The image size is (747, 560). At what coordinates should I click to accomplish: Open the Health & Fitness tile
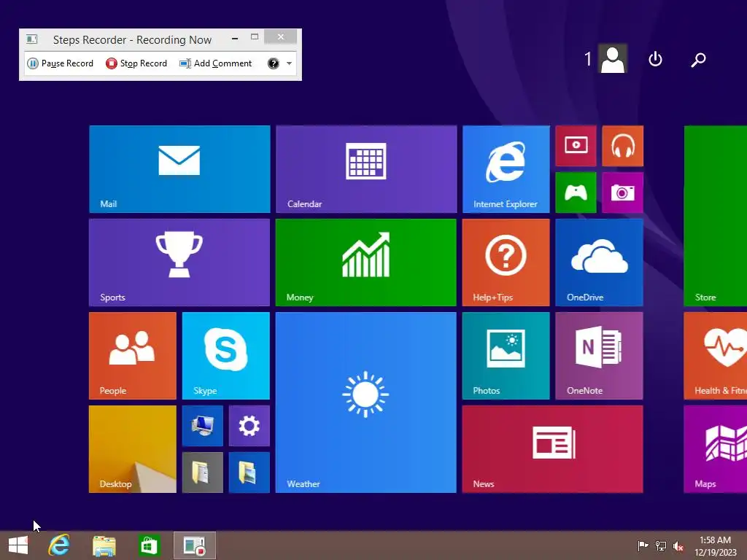coord(716,356)
